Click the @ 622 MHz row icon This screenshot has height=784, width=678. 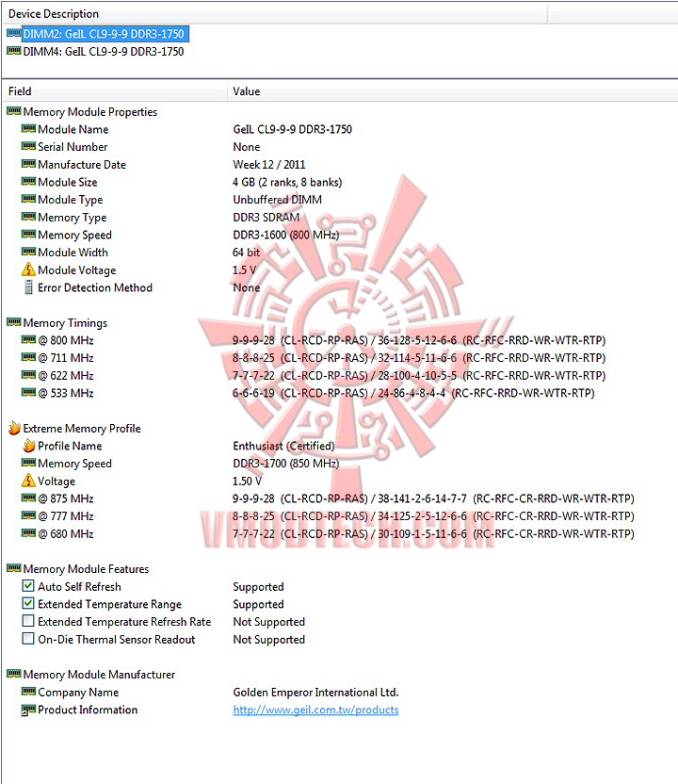(x=28, y=375)
